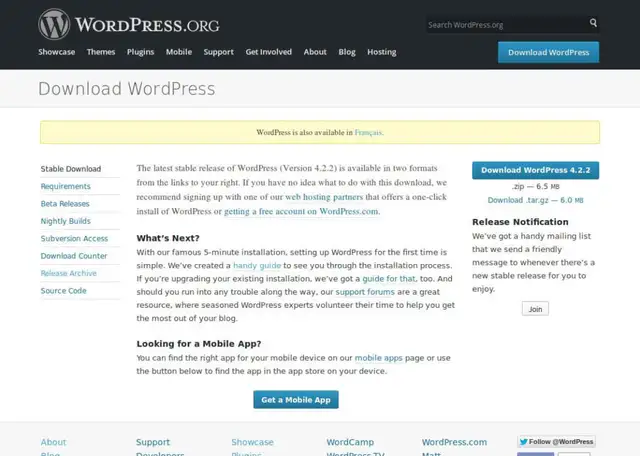Screen dimensions: 640x456
Task: Open Beta Releases in sidebar
Action: [65, 204]
